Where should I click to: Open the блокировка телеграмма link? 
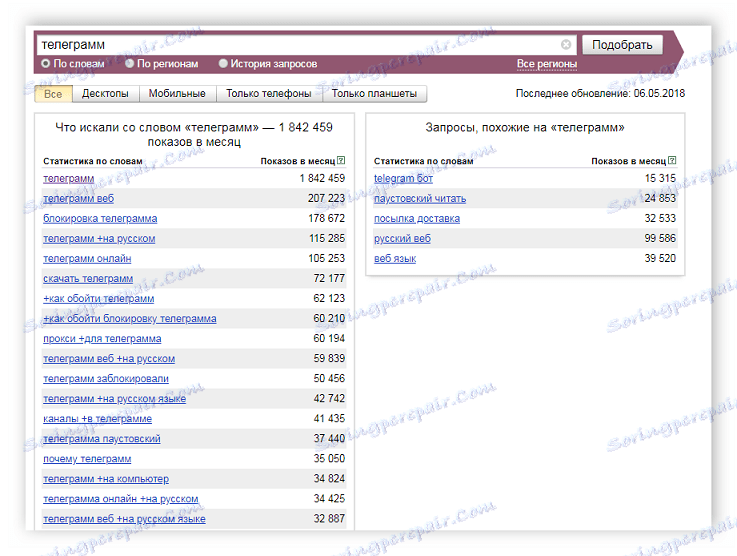100,219
